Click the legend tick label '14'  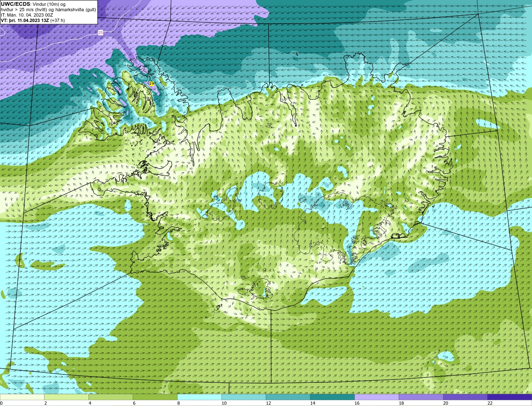tap(313, 403)
